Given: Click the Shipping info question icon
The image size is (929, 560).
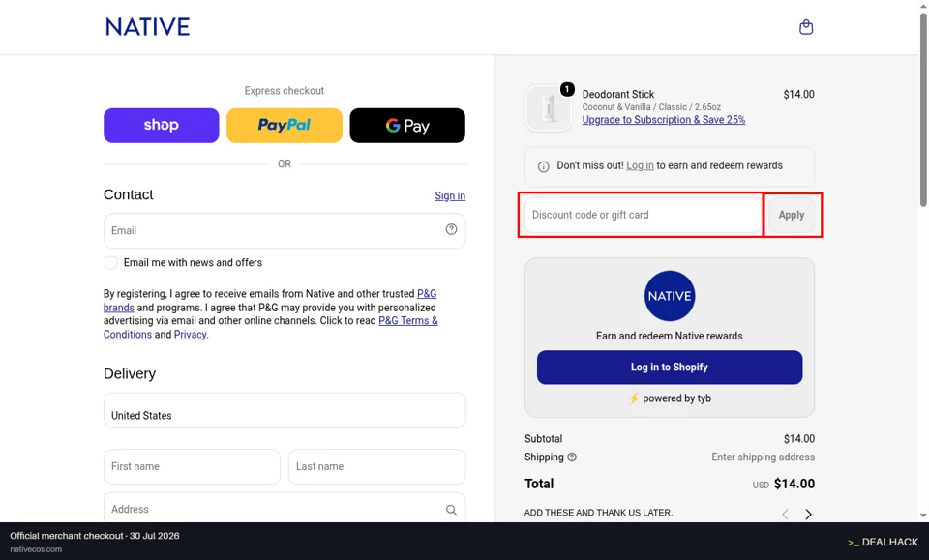Looking at the screenshot, I should click(x=572, y=457).
